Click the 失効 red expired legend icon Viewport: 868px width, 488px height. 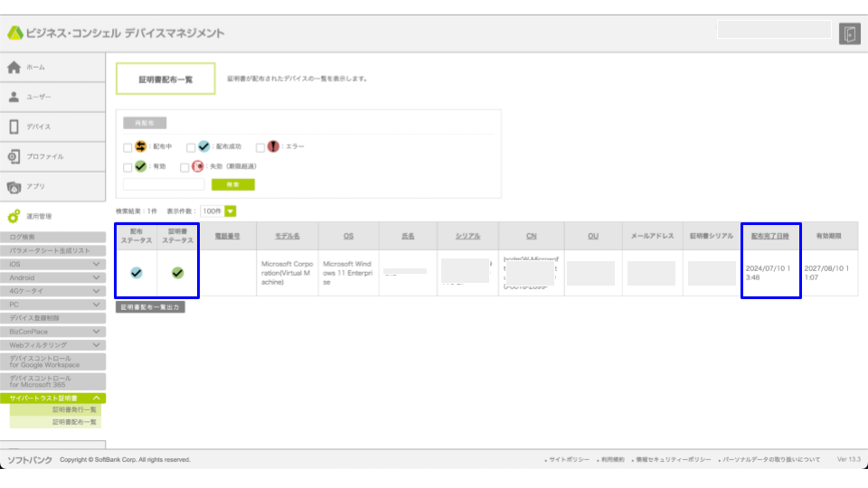point(198,166)
